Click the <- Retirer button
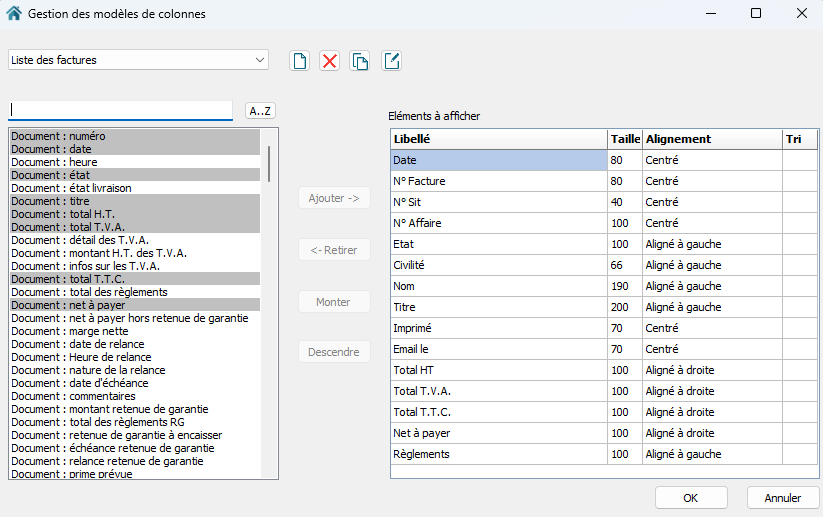The image size is (823, 517). pyautogui.click(x=334, y=250)
